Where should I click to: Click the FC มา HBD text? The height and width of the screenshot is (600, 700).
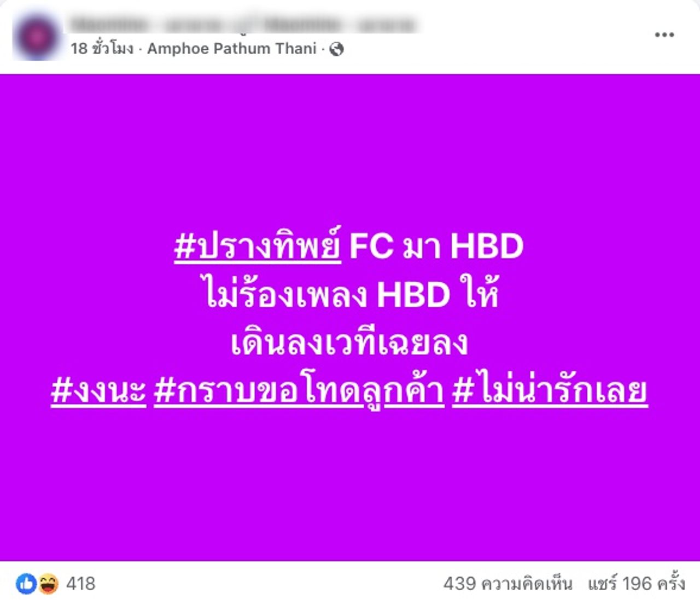(x=436, y=246)
